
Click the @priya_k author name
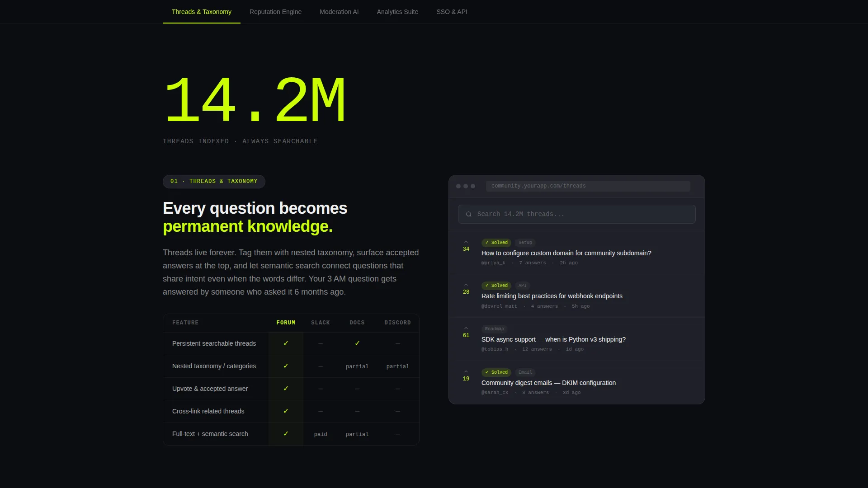493,263
